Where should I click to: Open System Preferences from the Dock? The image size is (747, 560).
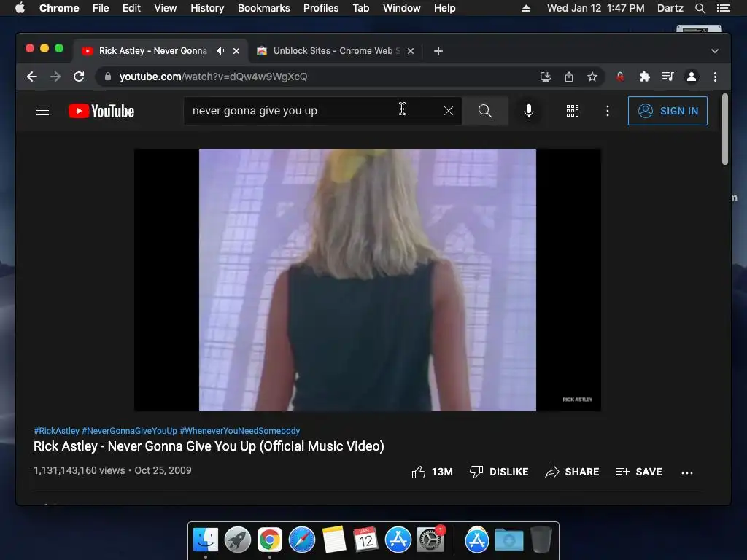pos(430,540)
